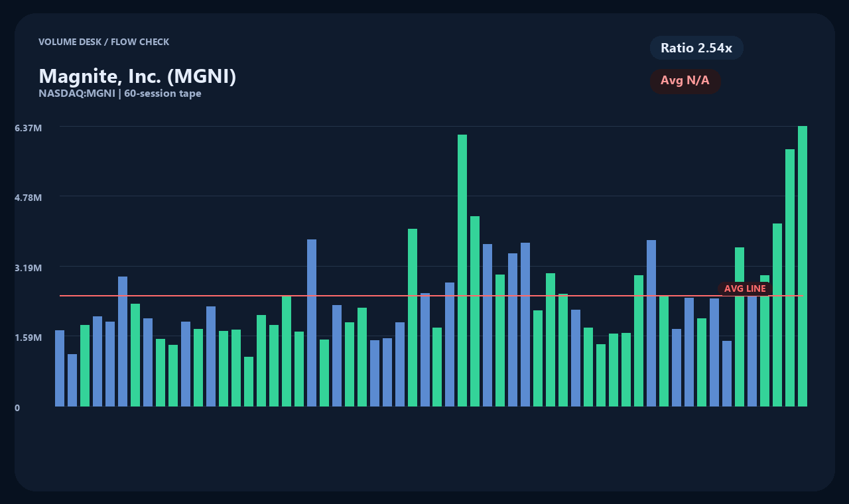Click the 1.59M axis label
849x504 pixels.
click(29, 338)
